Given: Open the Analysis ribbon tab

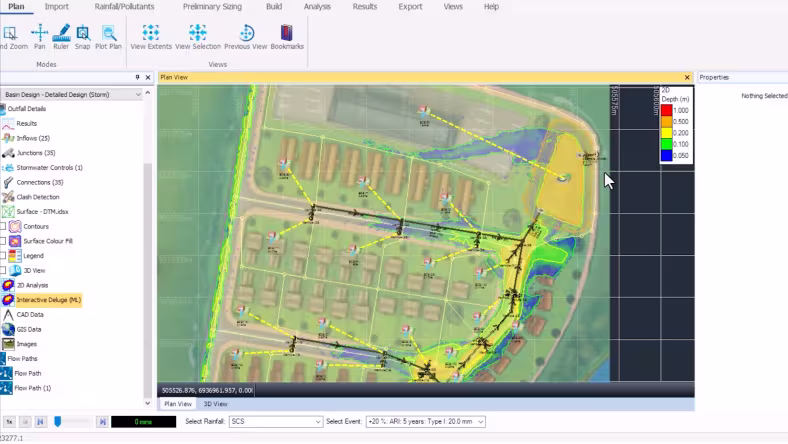Looking at the screenshot, I should click(317, 7).
